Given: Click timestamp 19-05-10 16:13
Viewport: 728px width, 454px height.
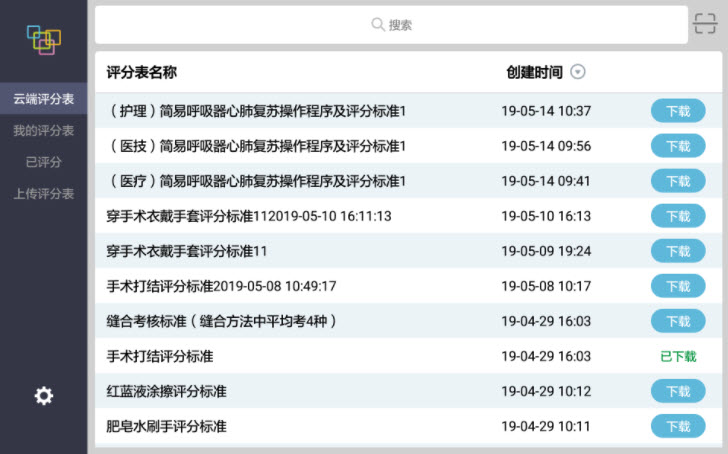Looking at the screenshot, I should [x=546, y=216].
